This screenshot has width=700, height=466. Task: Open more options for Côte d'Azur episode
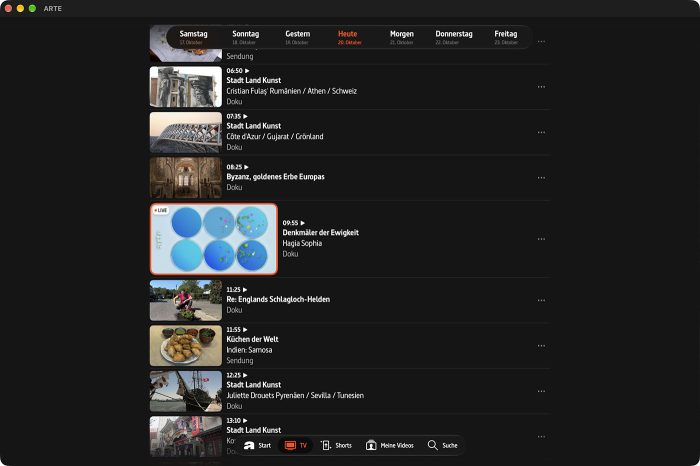click(x=541, y=132)
